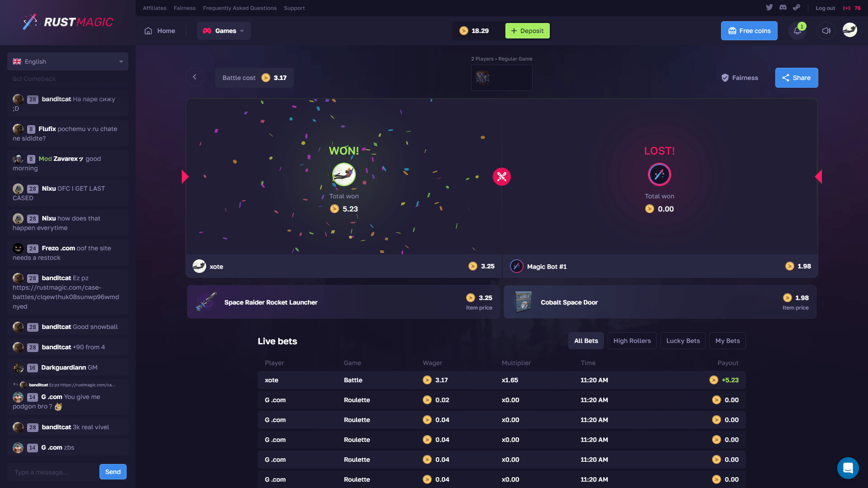The height and width of the screenshot is (488, 868).
Task: Open the notifications bell
Action: (x=797, y=31)
